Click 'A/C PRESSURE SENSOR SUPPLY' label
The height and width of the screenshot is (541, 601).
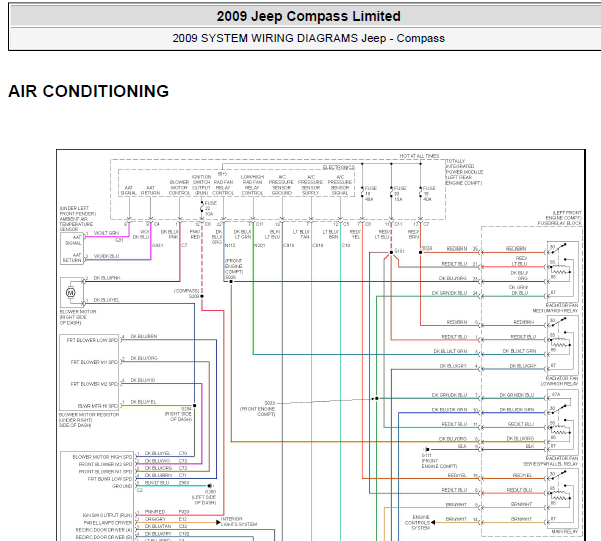[x=310, y=185]
